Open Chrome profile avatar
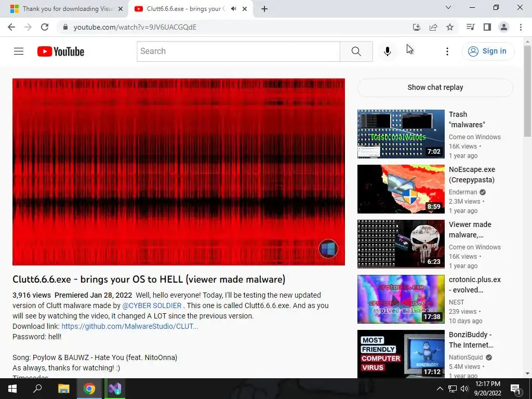The width and height of the screenshot is (532, 399). pos(504,27)
